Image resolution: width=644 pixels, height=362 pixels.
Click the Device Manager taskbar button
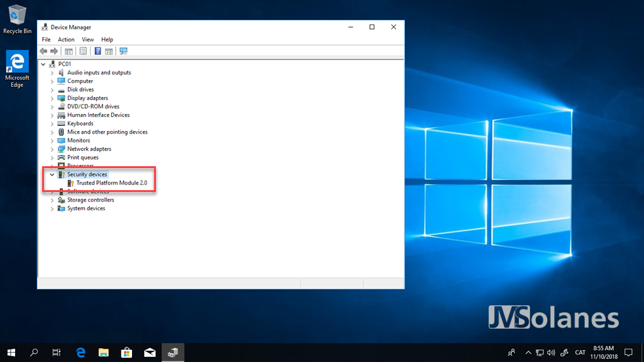coord(172,353)
